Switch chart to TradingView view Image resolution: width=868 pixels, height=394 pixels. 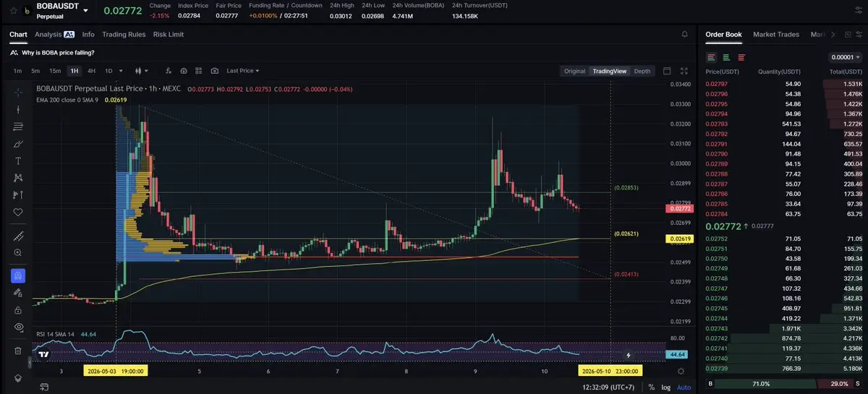point(609,71)
